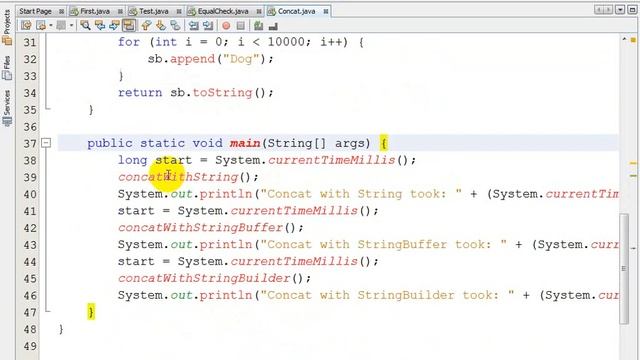Click the vertical scrollbar up arrow
The width and height of the screenshot is (640, 360).
[x=624, y=39]
